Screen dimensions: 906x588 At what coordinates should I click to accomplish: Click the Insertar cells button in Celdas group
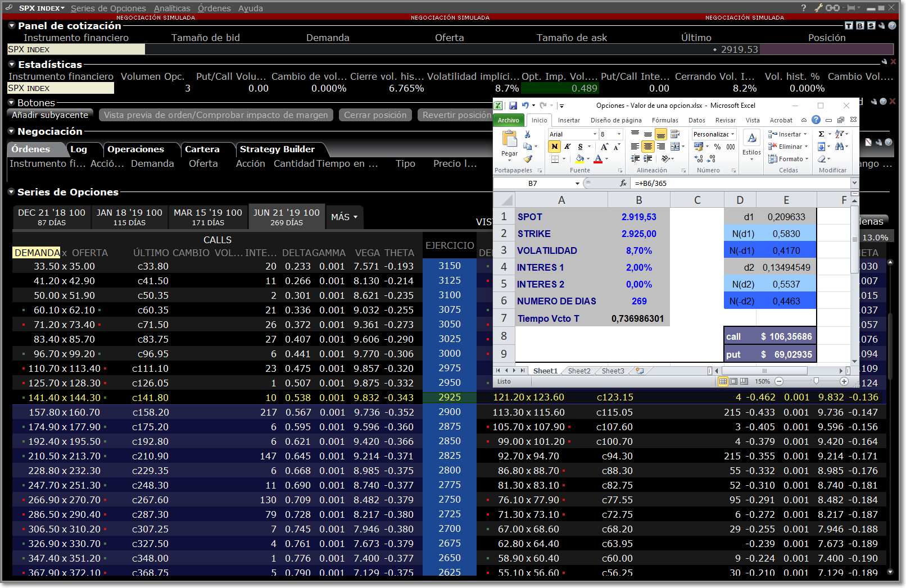(787, 134)
